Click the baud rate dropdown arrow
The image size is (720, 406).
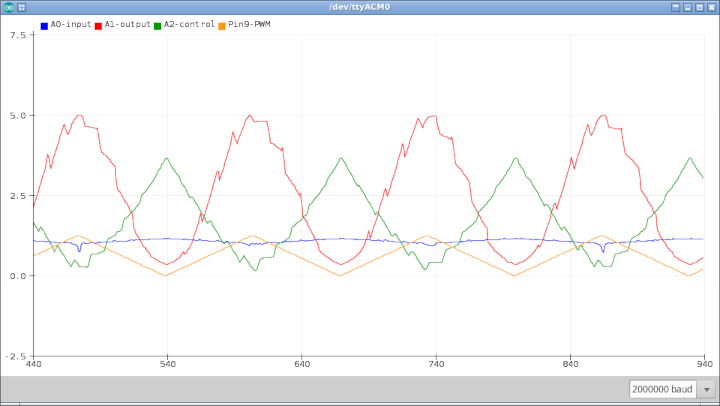(x=706, y=390)
